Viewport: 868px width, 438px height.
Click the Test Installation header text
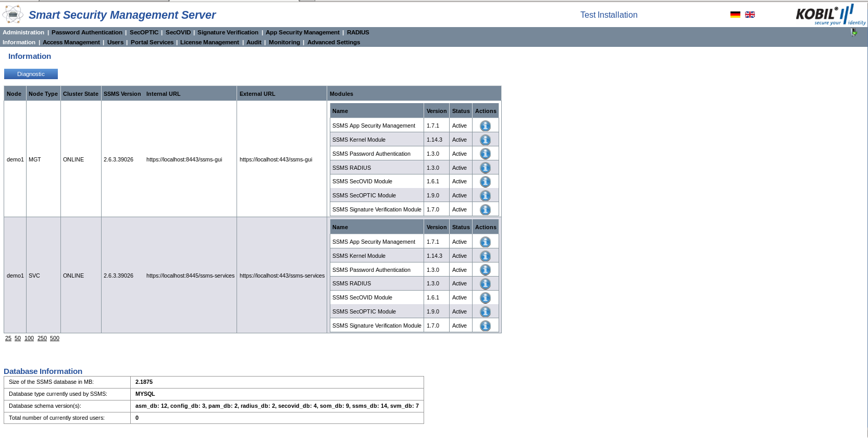pyautogui.click(x=609, y=15)
